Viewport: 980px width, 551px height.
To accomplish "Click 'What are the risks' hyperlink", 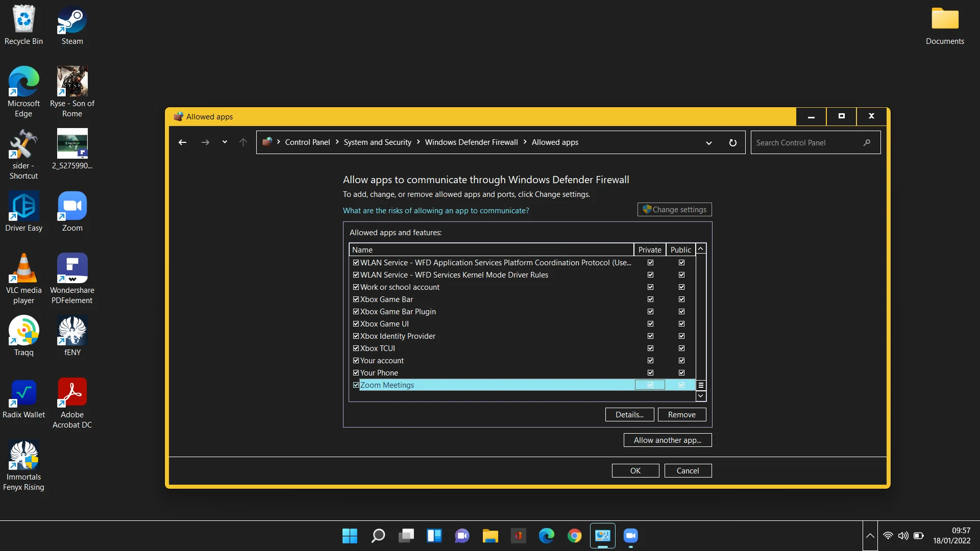I will (x=435, y=211).
